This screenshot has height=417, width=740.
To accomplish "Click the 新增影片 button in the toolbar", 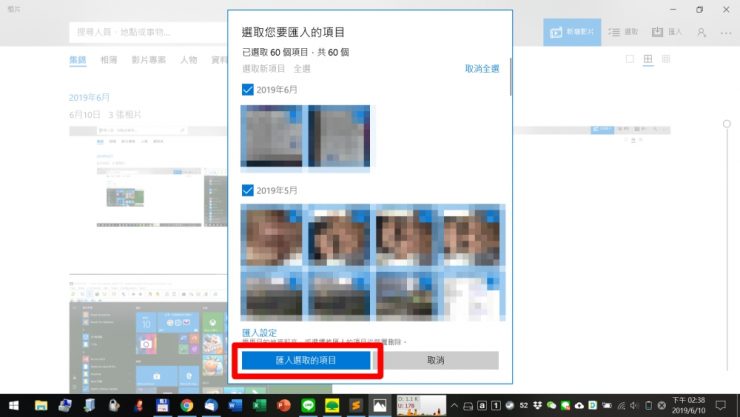I will click(x=572, y=32).
